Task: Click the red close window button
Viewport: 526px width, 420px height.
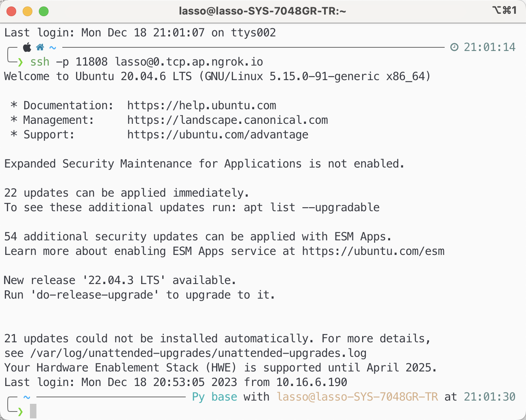Action: pos(11,11)
